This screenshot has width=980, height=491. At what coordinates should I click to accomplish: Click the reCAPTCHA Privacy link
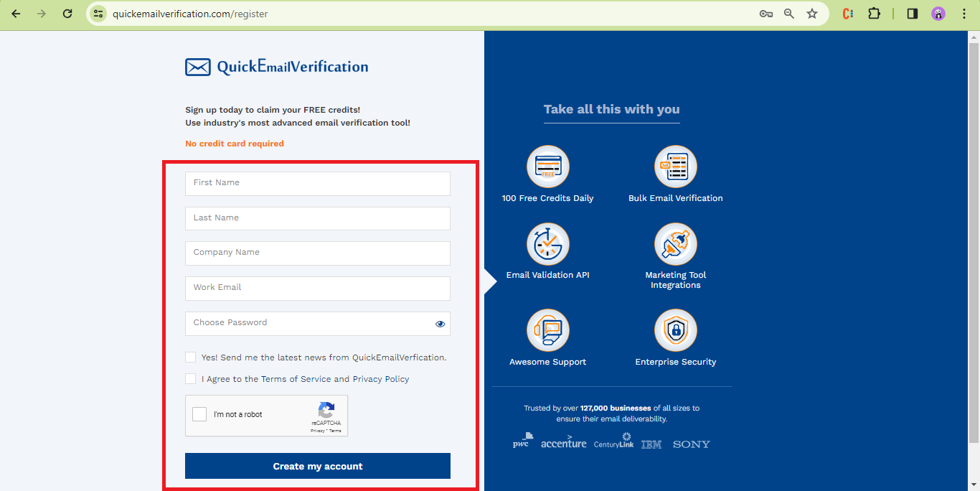[x=318, y=431]
